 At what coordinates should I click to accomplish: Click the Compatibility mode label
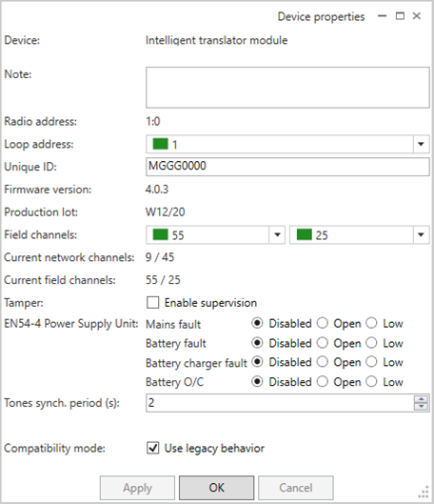pos(54,448)
